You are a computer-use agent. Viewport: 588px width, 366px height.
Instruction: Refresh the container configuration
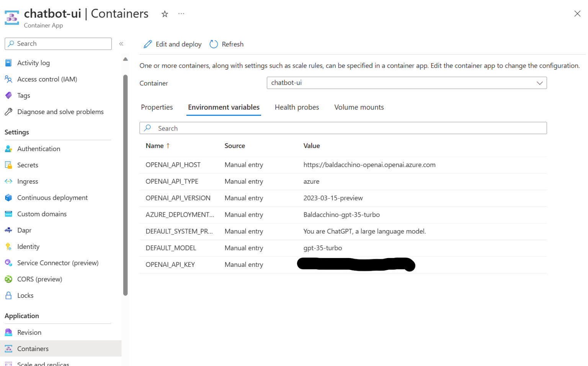226,44
